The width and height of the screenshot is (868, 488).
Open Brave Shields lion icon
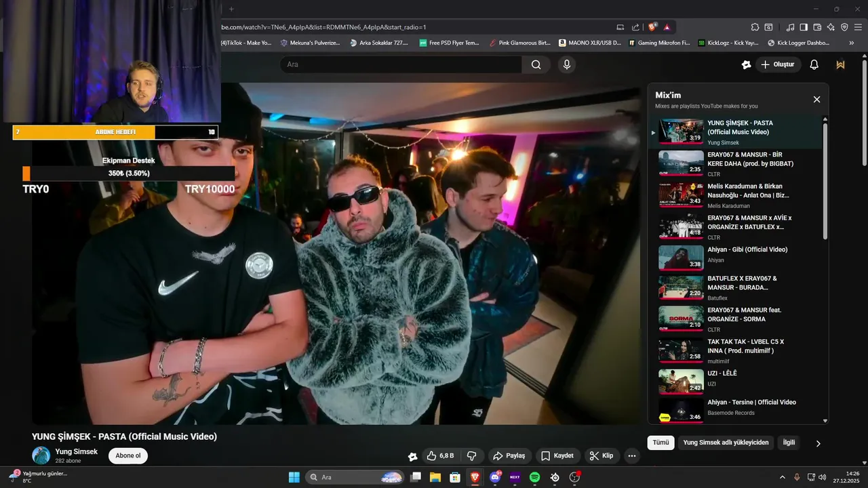point(652,27)
